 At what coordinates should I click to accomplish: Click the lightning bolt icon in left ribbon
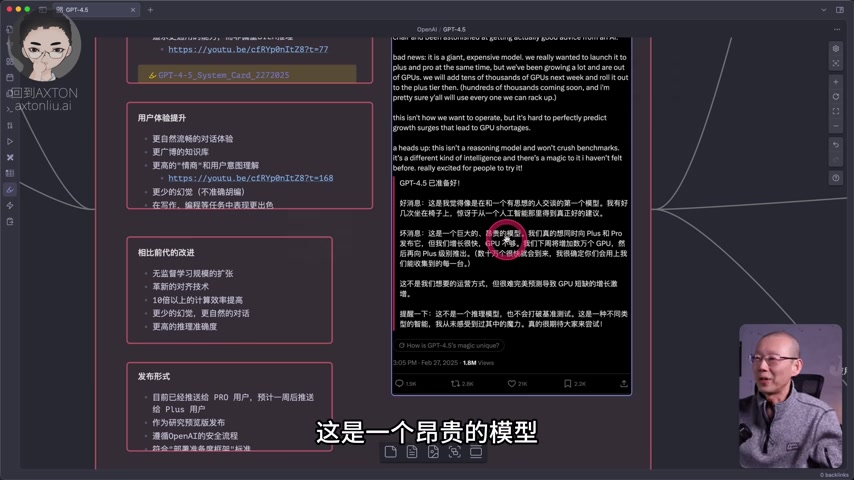click(9, 205)
